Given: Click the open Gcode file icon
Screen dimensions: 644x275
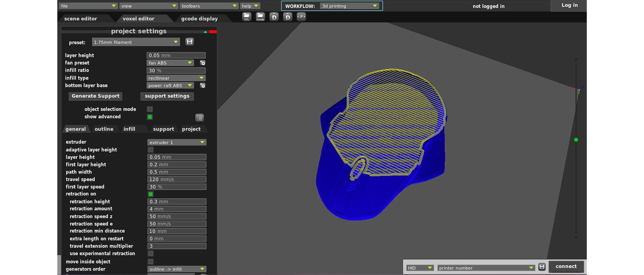Looking at the screenshot, I should (x=260, y=17).
